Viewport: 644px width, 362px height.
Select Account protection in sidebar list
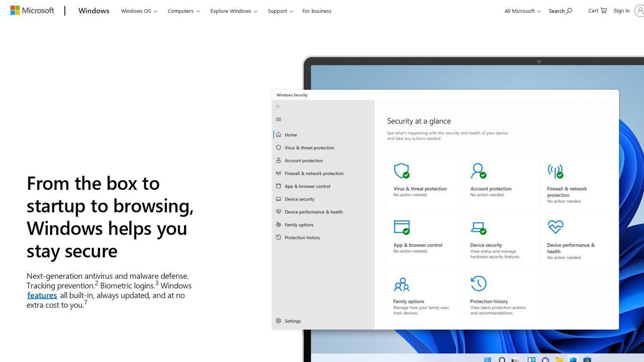click(x=299, y=161)
